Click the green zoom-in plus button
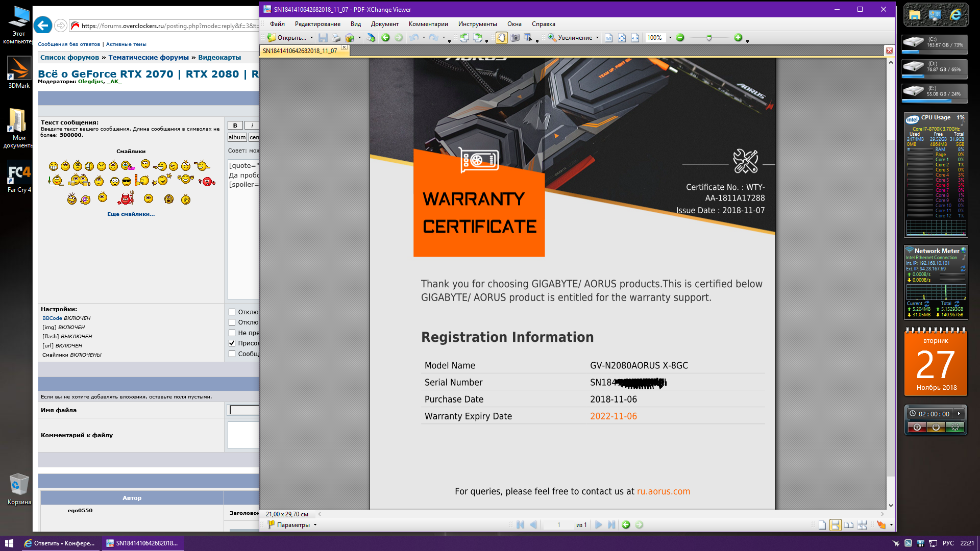980x551 pixels. [x=738, y=38]
